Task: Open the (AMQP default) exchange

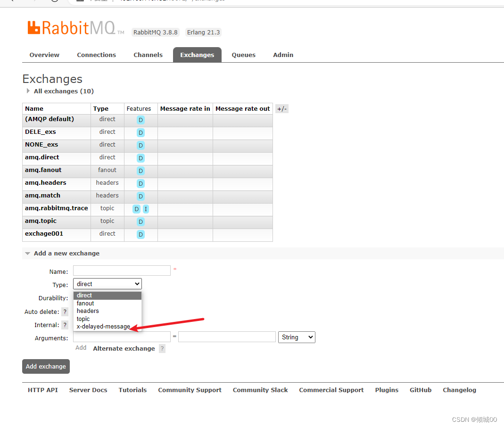Action: click(x=50, y=119)
